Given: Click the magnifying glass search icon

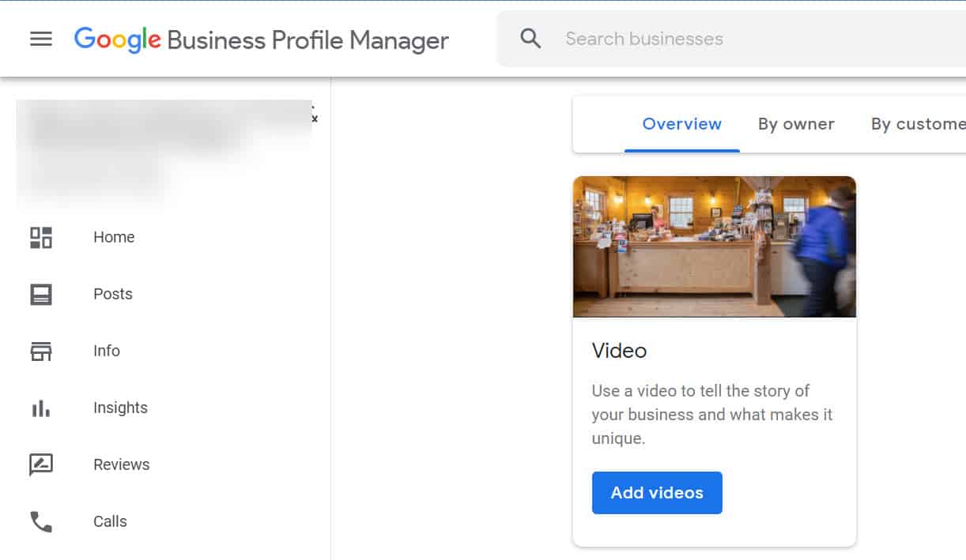Looking at the screenshot, I should [530, 39].
